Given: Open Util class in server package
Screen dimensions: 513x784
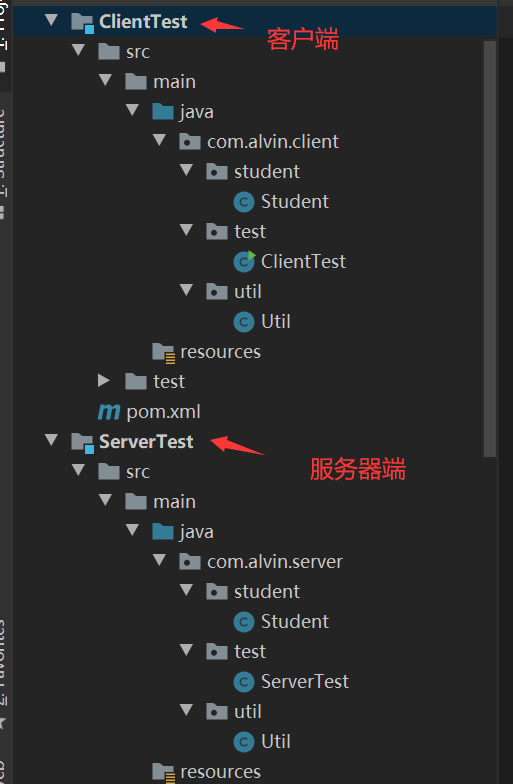Looking at the screenshot, I should pyautogui.click(x=276, y=742).
